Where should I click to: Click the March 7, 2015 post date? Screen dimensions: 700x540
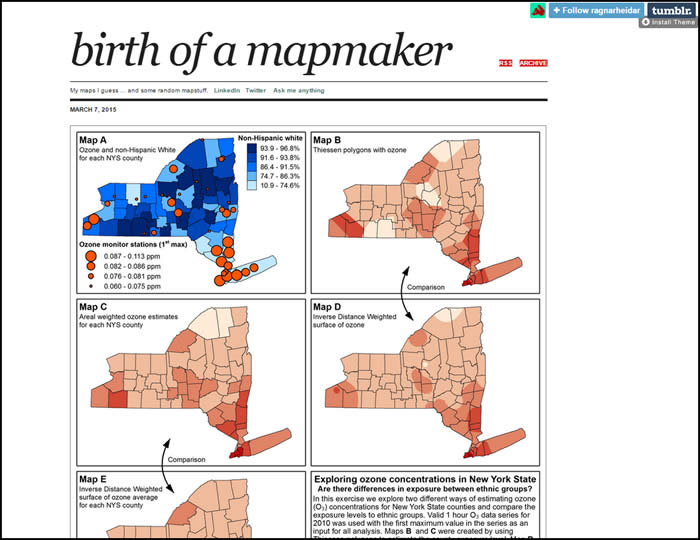coord(95,109)
